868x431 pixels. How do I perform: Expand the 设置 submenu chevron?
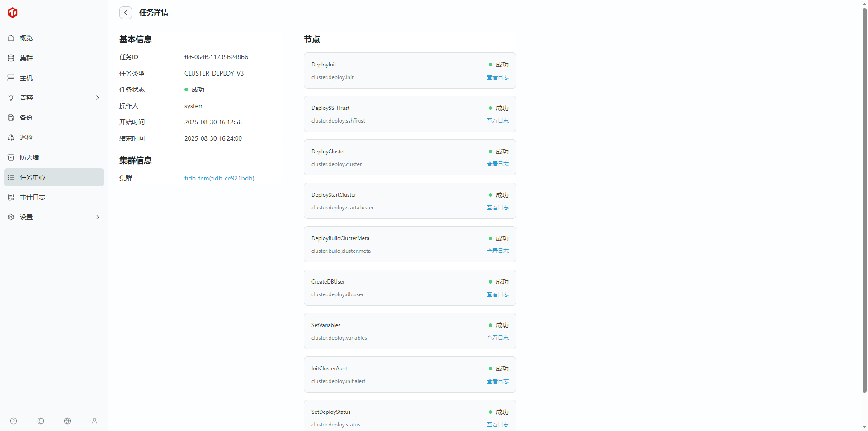click(97, 217)
